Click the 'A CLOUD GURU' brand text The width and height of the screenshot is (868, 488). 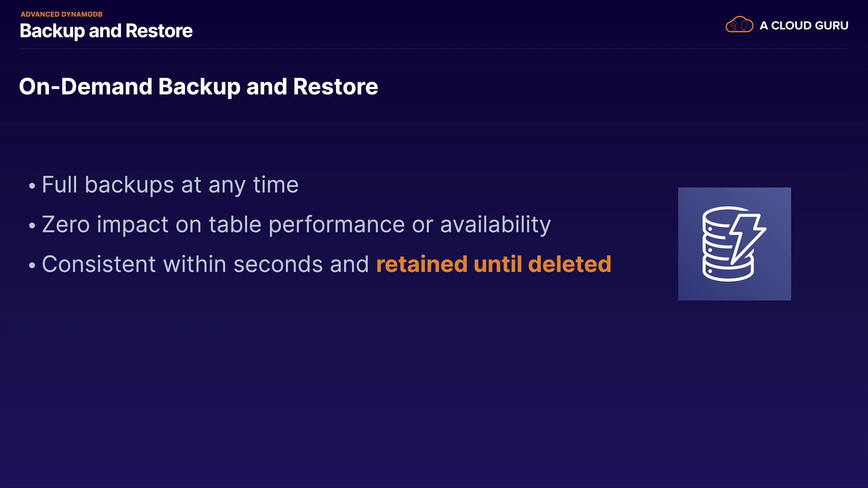(804, 26)
